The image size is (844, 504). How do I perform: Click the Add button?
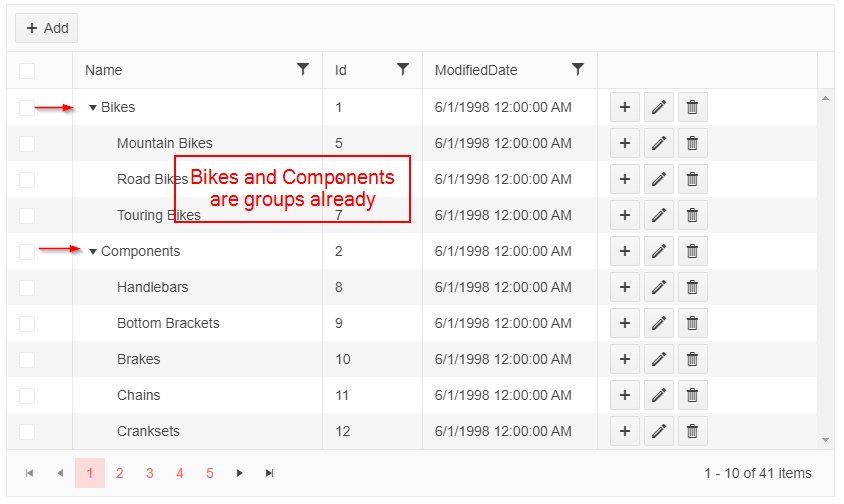tap(47, 28)
